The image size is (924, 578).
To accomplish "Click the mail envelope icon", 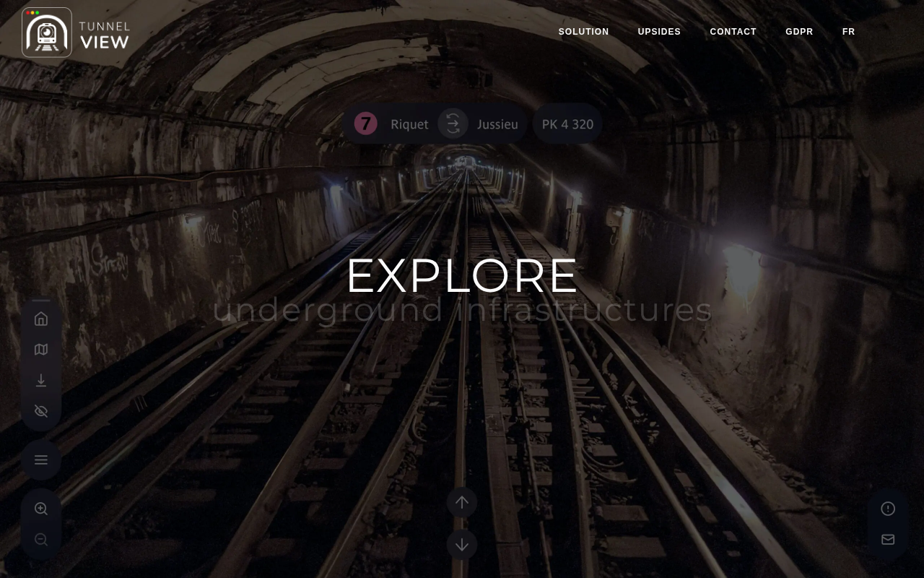I will coord(888,540).
